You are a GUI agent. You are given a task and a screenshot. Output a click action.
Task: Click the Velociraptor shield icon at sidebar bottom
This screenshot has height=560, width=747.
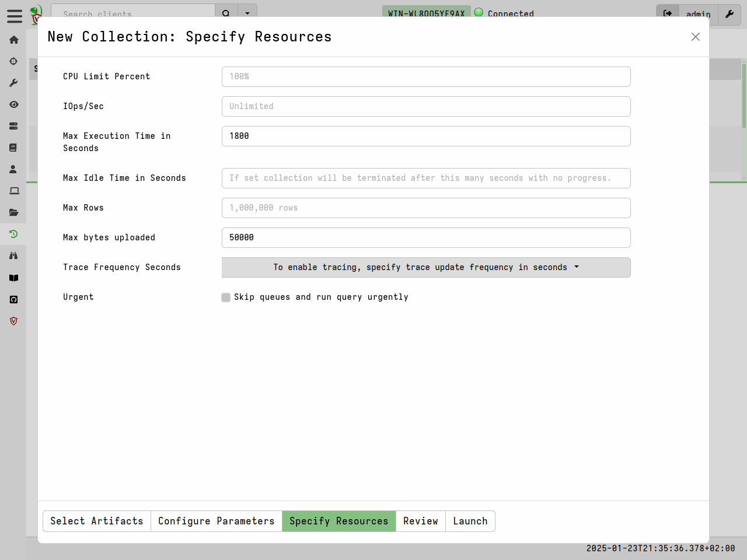pyautogui.click(x=13, y=321)
